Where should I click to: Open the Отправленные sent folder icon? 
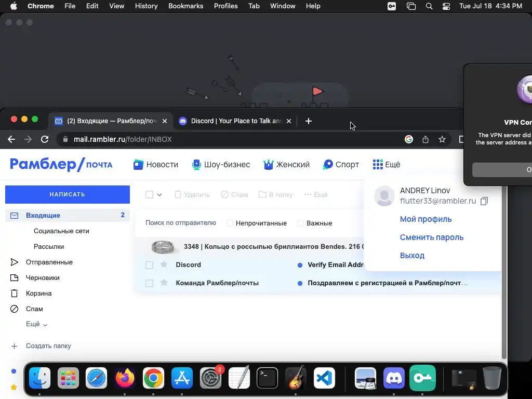[x=14, y=262]
